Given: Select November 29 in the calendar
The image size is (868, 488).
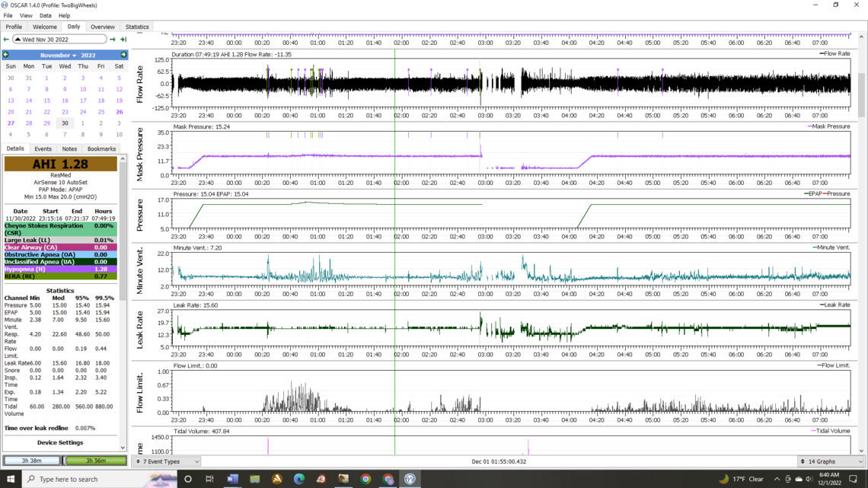Looking at the screenshot, I should (46, 123).
